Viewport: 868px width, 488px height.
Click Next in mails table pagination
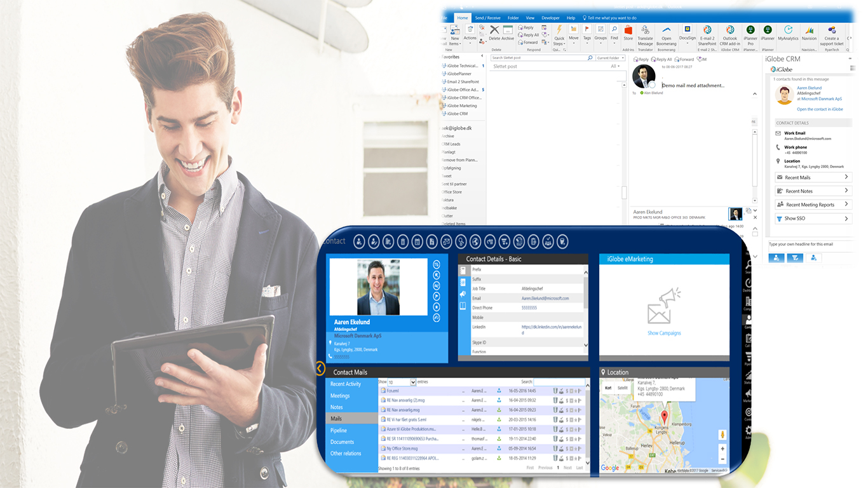567,468
